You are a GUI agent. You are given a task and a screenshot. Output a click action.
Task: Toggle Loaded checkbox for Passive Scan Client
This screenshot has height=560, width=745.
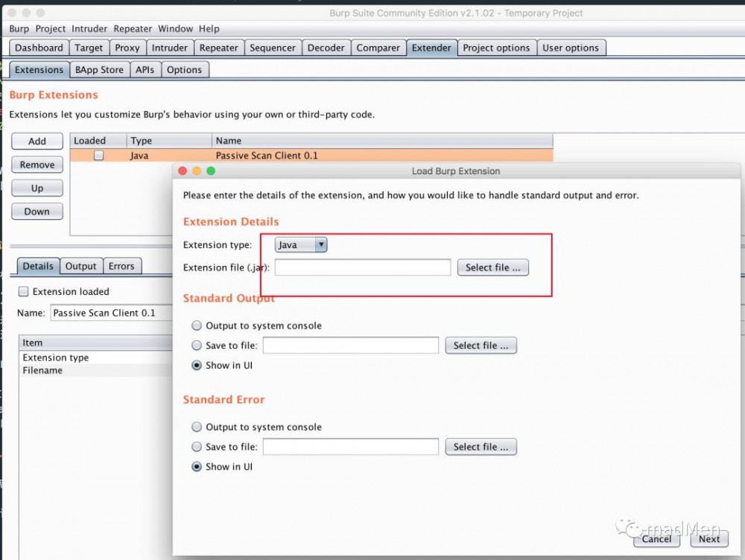coord(99,156)
